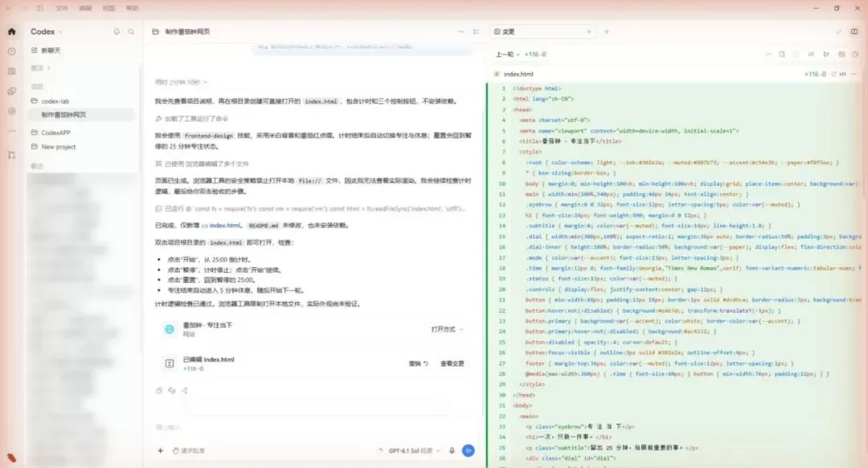868x468 pixels.
Task: Expand the 已使用 浏览器编辑了多个文件 row
Action: click(x=202, y=164)
